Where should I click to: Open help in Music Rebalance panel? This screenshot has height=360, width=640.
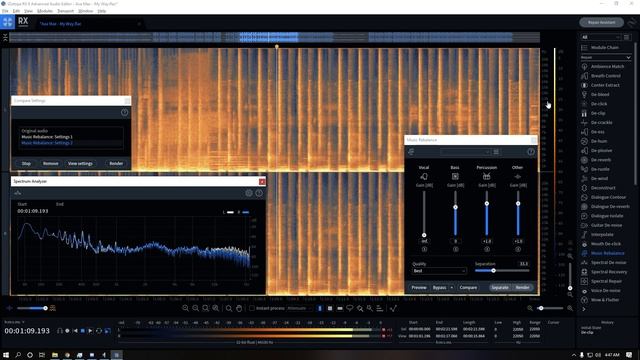531,152
